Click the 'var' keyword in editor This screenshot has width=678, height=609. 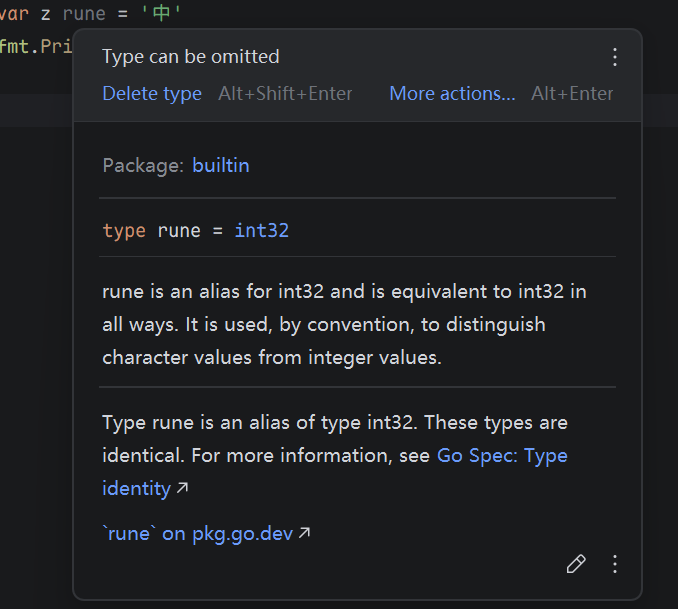pyautogui.click(x=14, y=14)
